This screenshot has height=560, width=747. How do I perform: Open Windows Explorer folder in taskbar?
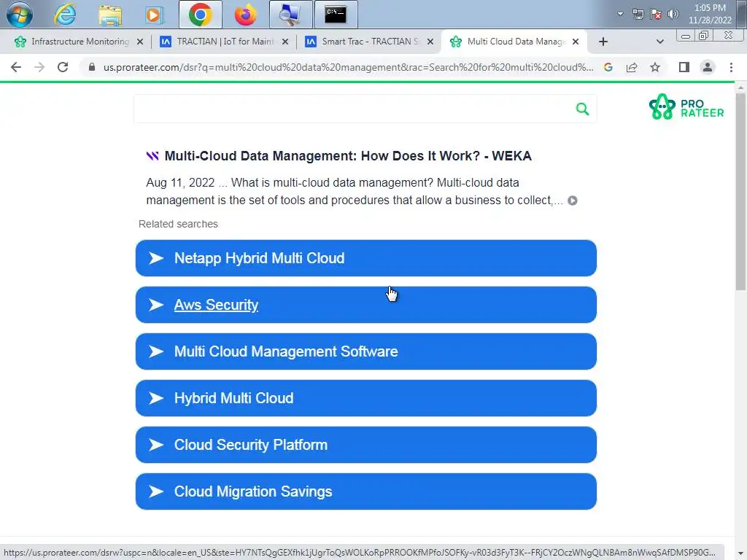coord(110,15)
